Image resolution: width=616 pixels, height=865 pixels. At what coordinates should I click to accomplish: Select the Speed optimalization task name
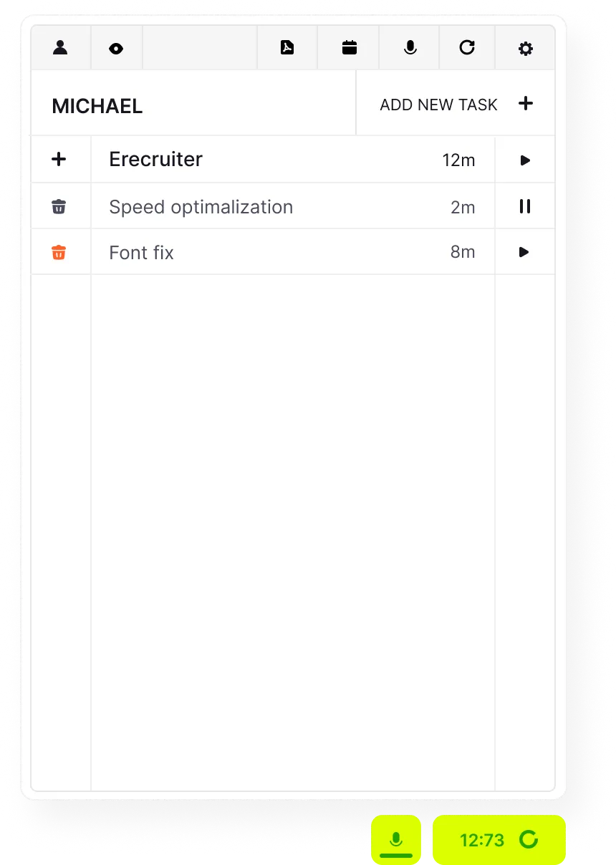click(x=201, y=207)
